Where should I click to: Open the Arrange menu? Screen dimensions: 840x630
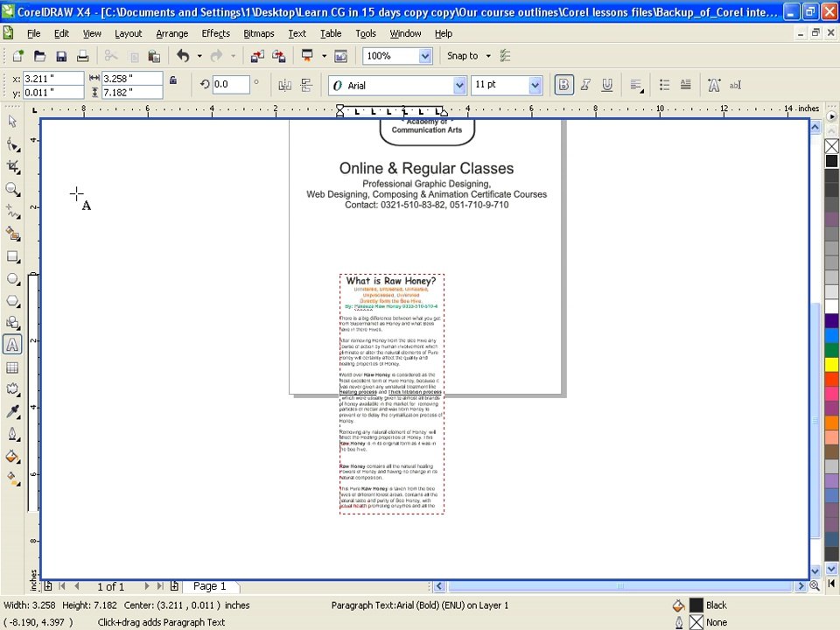click(172, 33)
